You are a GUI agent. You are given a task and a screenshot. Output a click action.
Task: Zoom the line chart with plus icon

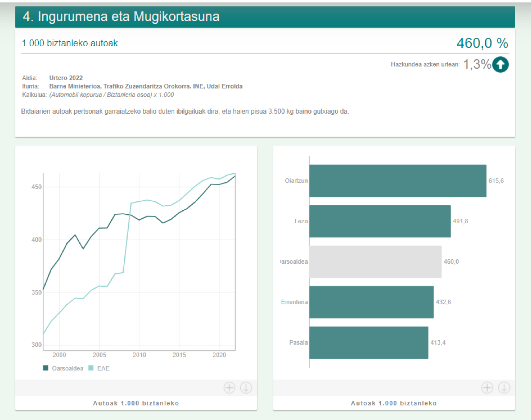tap(229, 388)
